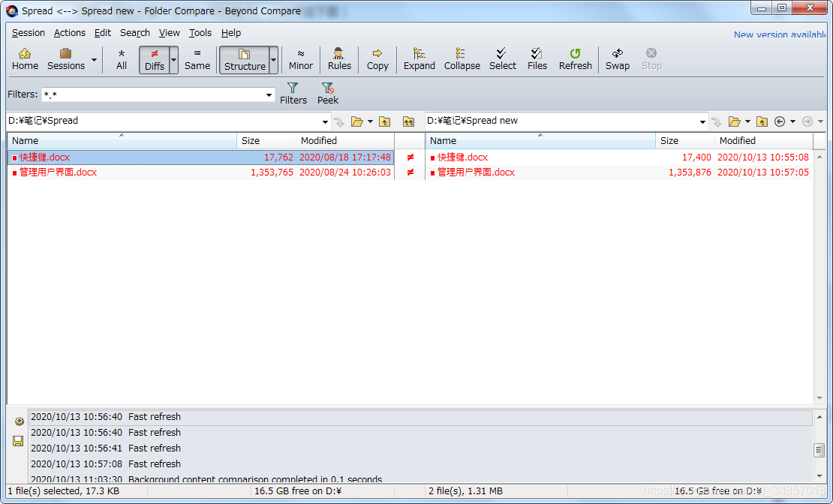Viewport: 833px width, 504px height.
Task: Open the Tools menu
Action: click(200, 33)
